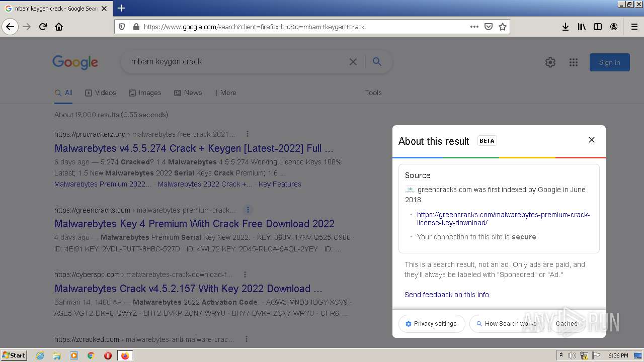The image size is (644, 362).
Task: Launch Chrome from taskbar
Action: coord(91,355)
